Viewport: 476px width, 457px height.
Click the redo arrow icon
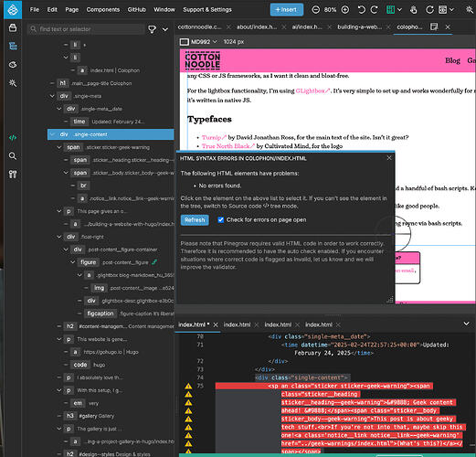pyautogui.click(x=374, y=10)
